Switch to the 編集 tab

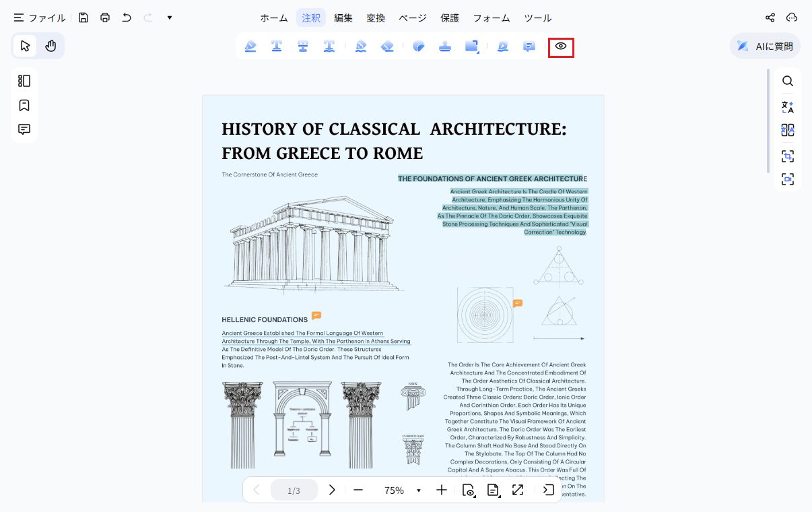(x=343, y=18)
